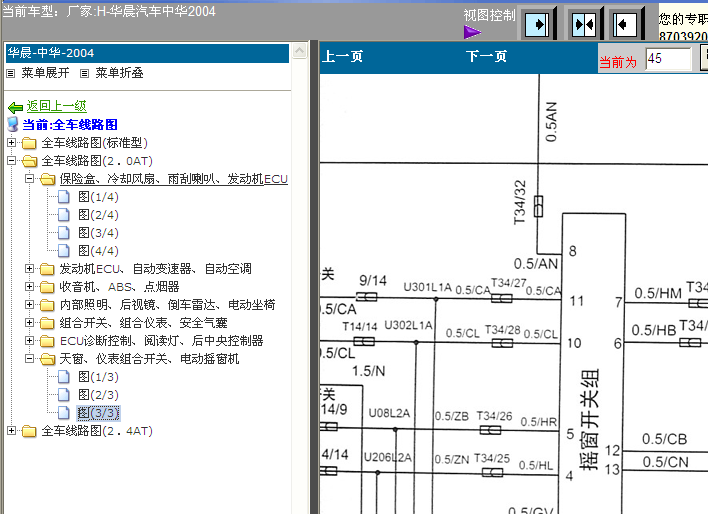708x514 pixels.
Task: Open diagram 图(2/3)
Action: 98,395
